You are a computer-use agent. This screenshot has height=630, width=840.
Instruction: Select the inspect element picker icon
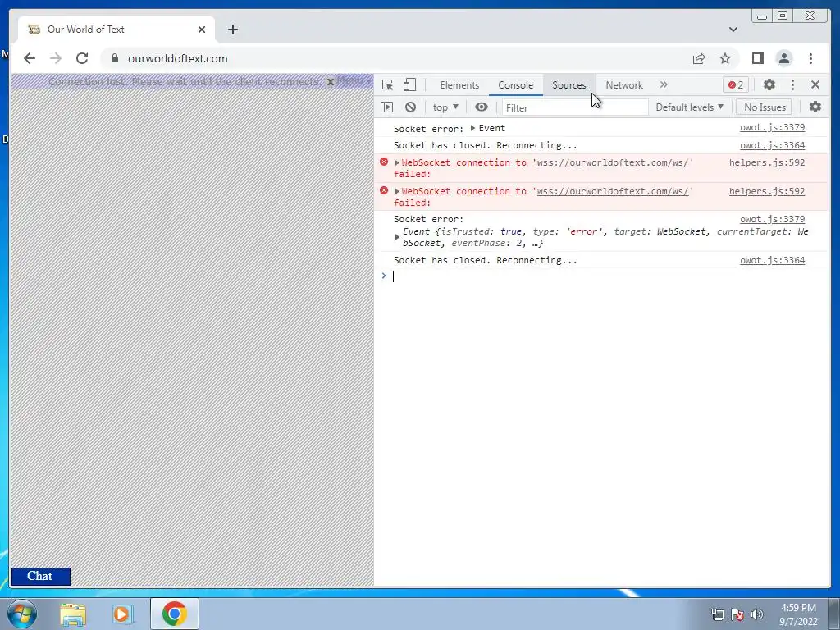[387, 84]
